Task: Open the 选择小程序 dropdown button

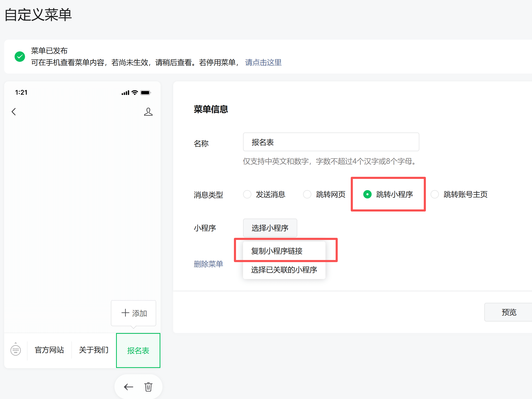Action: (x=270, y=228)
